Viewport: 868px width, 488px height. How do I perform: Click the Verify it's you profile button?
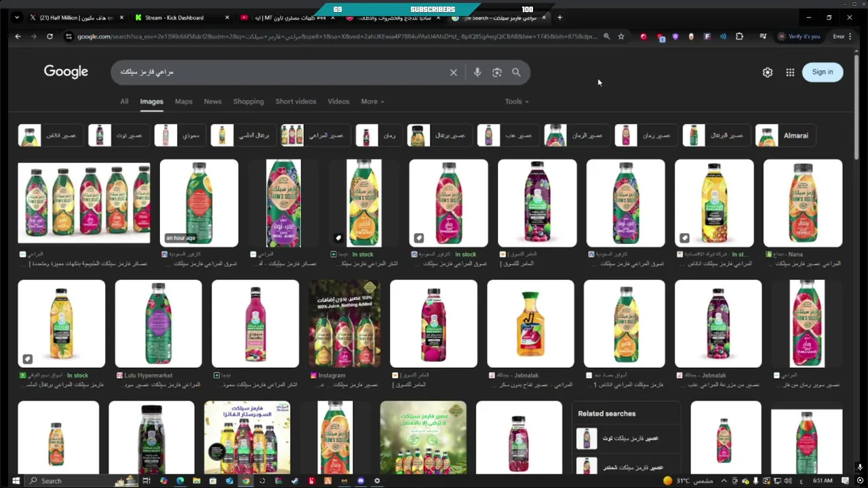(x=800, y=37)
